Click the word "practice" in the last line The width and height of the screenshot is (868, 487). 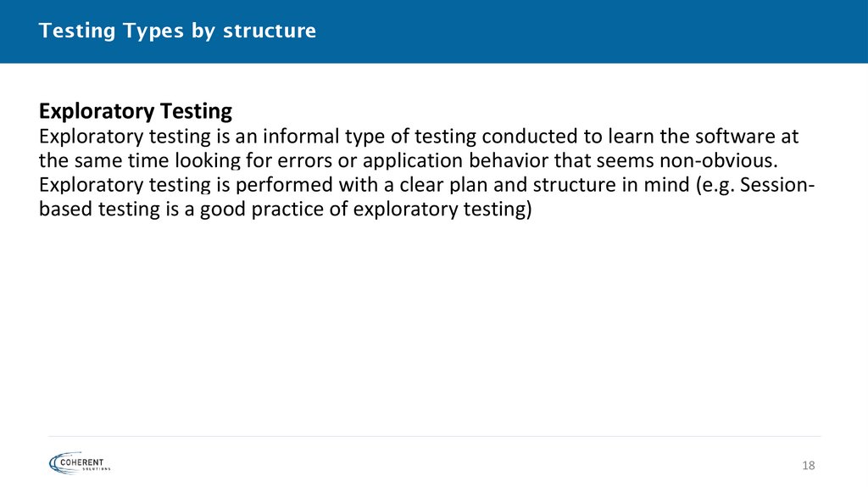[x=278, y=209]
